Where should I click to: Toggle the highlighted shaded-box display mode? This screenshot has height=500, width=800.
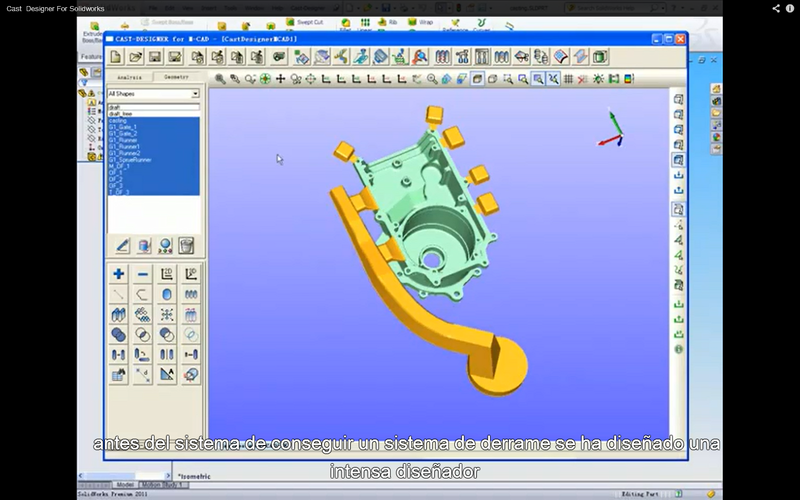pyautogui.click(x=477, y=79)
